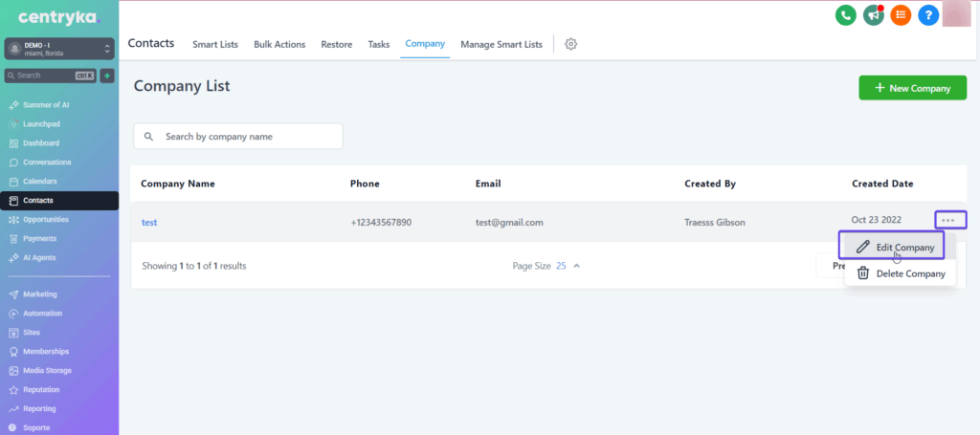Open the Page Size 25 dropdown
The height and width of the screenshot is (435, 980).
(x=546, y=266)
